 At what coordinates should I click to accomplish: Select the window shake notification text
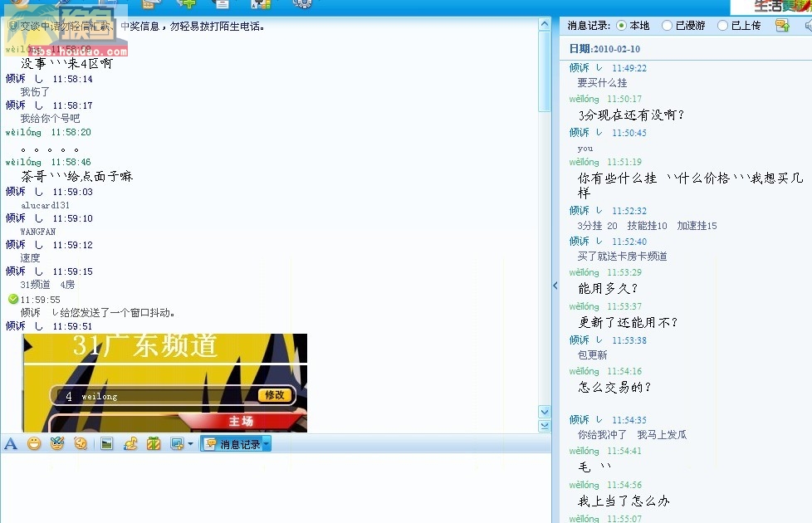pyautogui.click(x=98, y=313)
